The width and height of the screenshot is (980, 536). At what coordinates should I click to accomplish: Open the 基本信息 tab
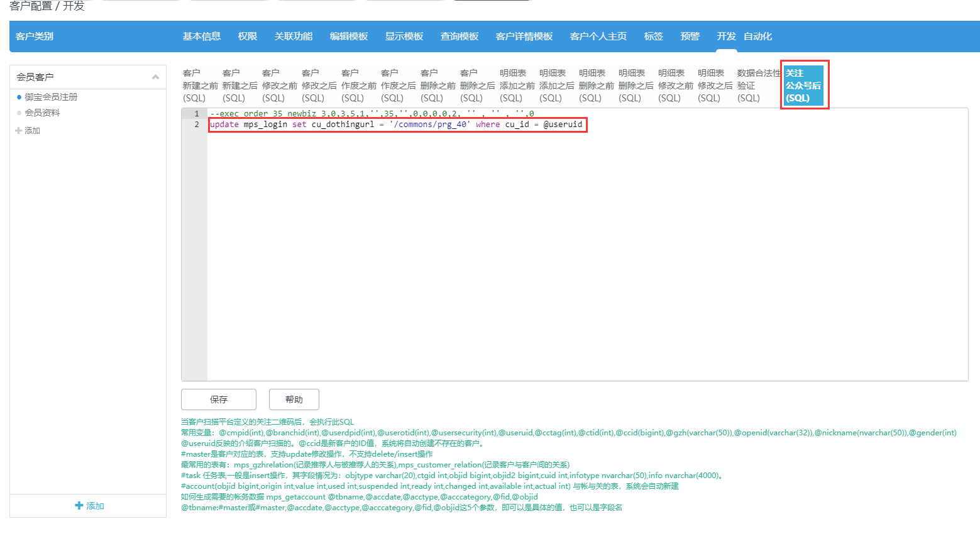[202, 36]
